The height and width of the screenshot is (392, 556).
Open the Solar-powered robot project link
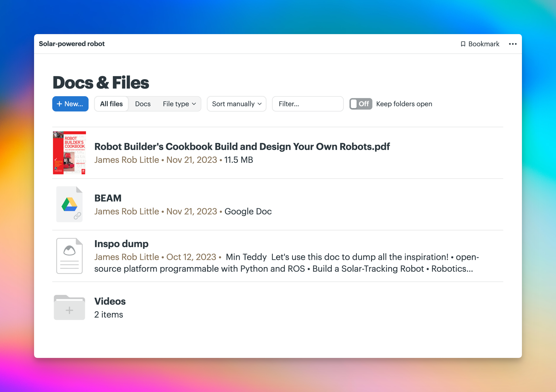coord(72,44)
